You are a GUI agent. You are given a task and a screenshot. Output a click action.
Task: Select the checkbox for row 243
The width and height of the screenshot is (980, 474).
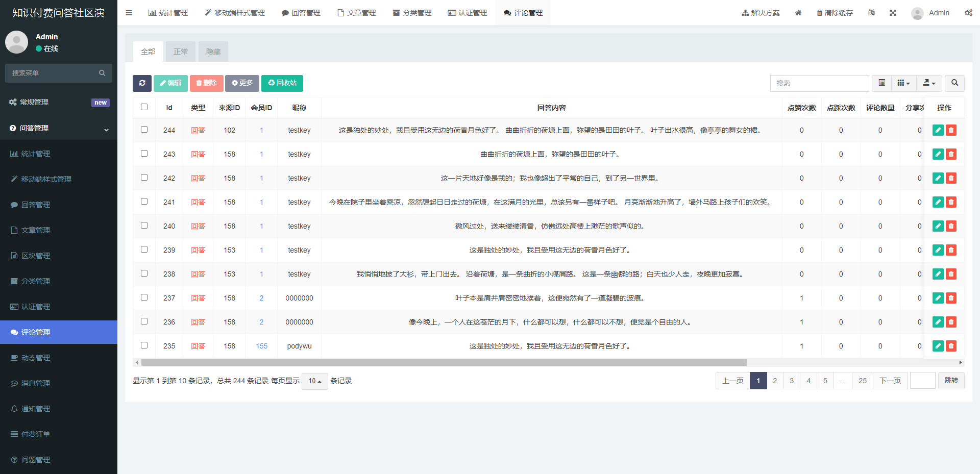144,154
